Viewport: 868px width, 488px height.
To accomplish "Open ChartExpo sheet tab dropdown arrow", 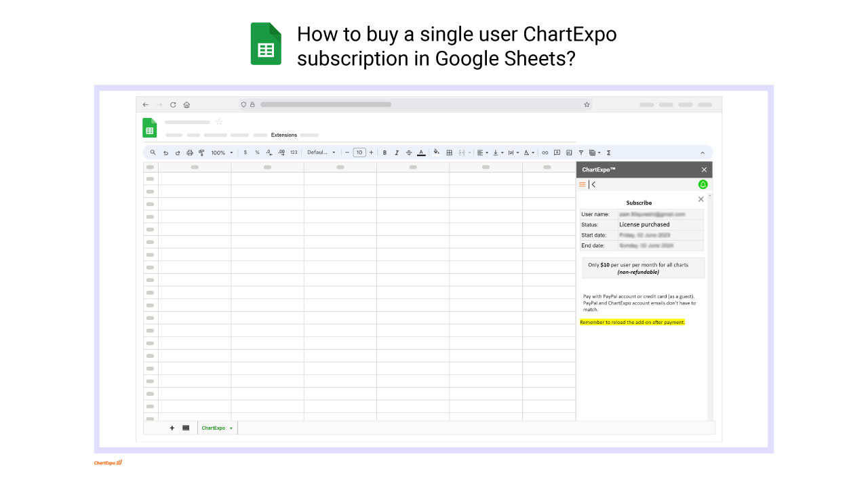I will coord(231,428).
